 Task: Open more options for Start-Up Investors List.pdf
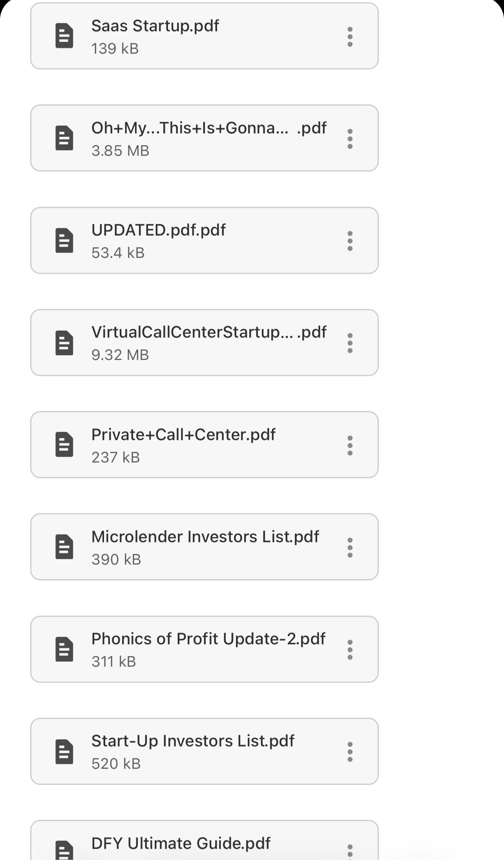350,752
